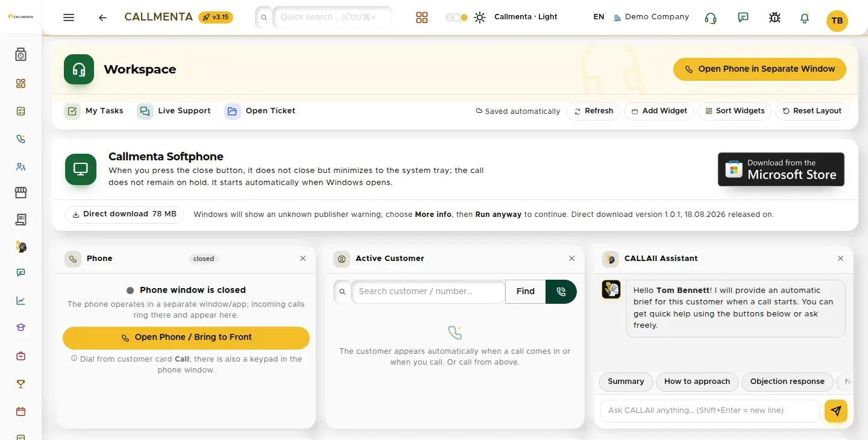Toggle the three-state theme switch
868x440 pixels.
pos(457,17)
